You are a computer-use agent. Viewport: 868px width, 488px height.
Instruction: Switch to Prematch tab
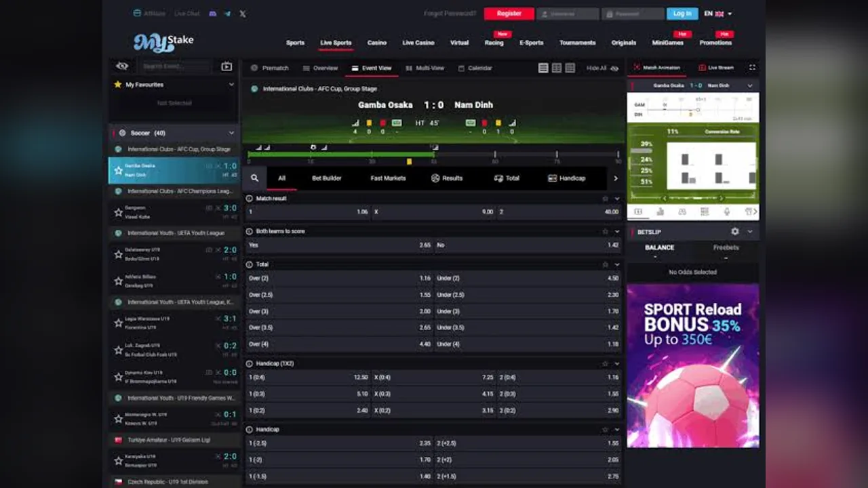pyautogui.click(x=270, y=68)
